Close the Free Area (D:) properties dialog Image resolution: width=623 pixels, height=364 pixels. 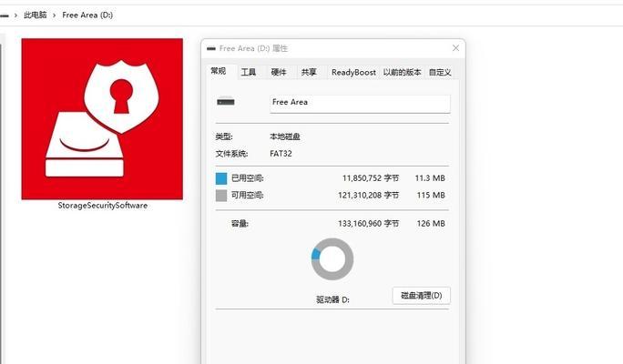[x=455, y=48]
